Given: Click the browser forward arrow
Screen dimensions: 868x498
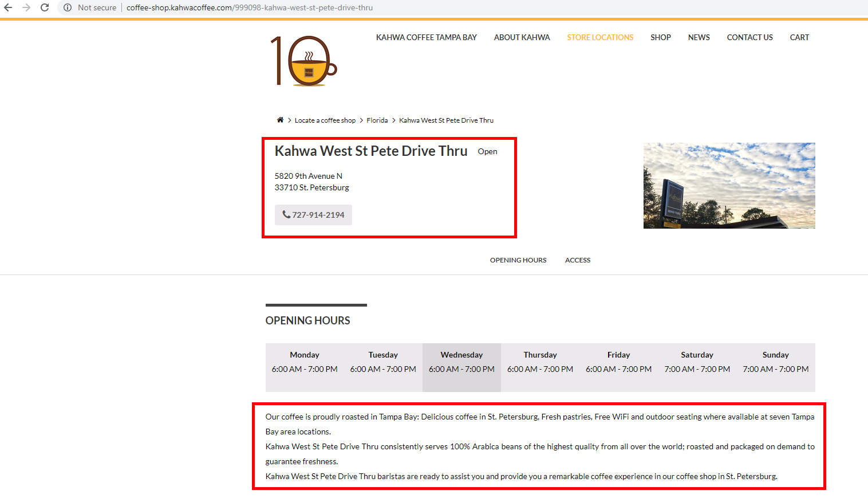Looking at the screenshot, I should pyautogui.click(x=26, y=7).
